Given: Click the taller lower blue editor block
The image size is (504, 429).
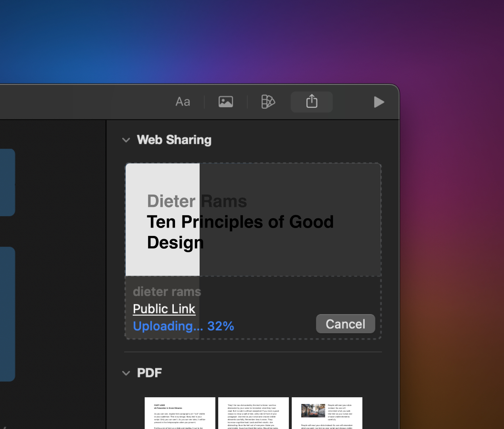Looking at the screenshot, I should (x=7, y=314).
